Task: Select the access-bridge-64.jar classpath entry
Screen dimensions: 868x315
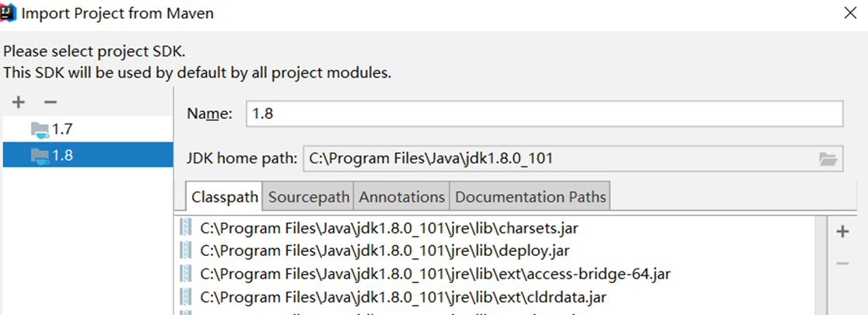Action: click(x=435, y=274)
